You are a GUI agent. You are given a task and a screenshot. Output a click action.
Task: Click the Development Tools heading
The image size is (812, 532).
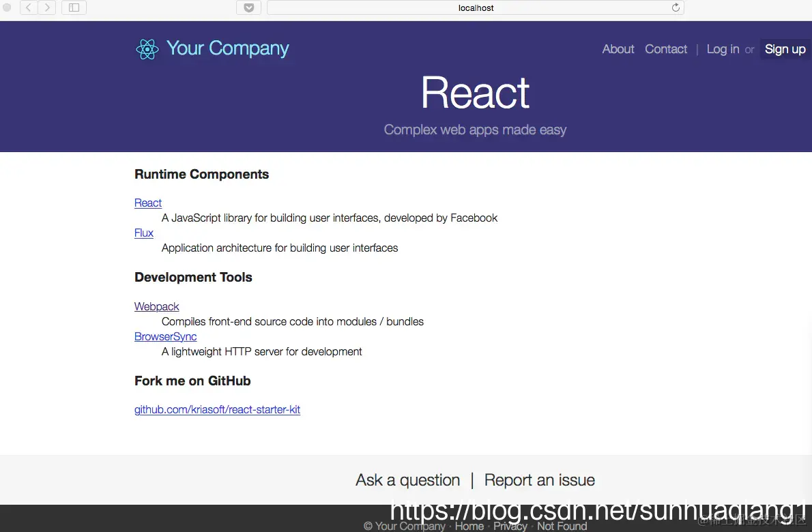pos(193,278)
